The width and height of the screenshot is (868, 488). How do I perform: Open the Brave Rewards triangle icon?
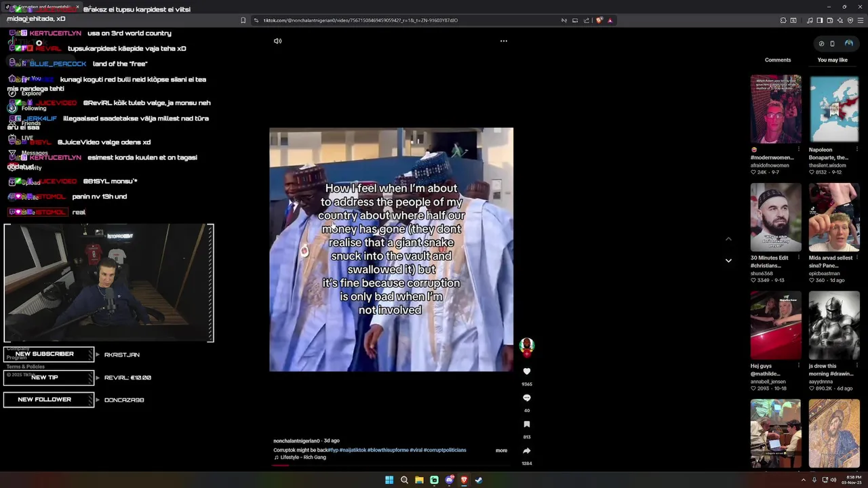610,20
